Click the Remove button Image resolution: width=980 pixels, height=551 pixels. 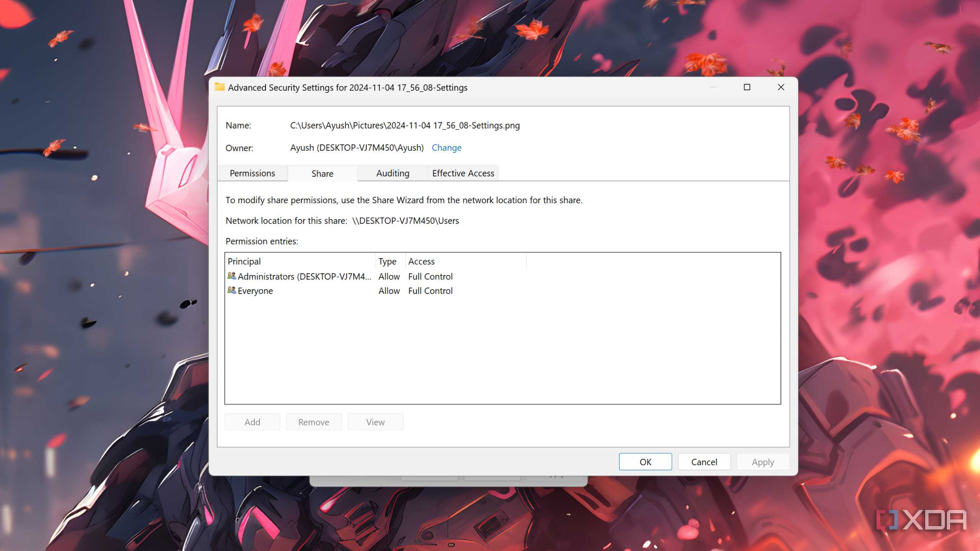pyautogui.click(x=314, y=422)
